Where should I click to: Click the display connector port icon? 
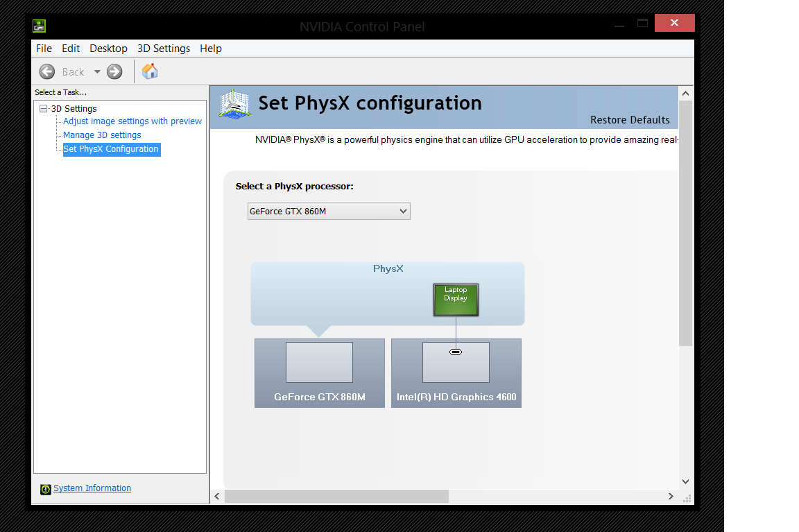tap(456, 352)
